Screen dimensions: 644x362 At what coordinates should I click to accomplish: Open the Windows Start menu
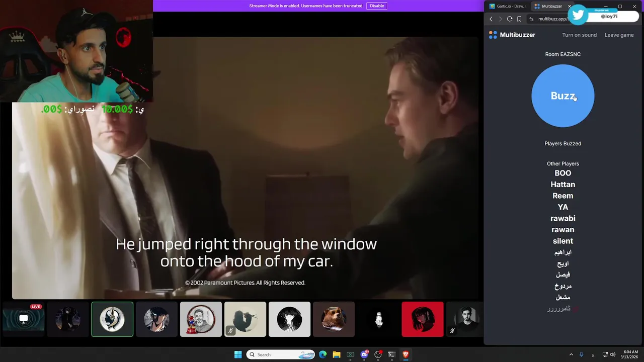(x=238, y=354)
